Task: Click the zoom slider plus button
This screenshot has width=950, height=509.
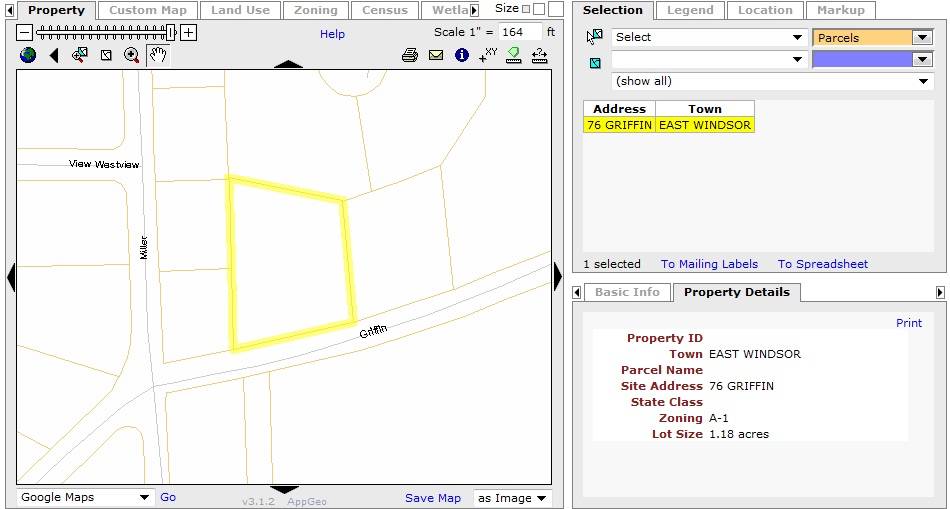Action: point(189,33)
